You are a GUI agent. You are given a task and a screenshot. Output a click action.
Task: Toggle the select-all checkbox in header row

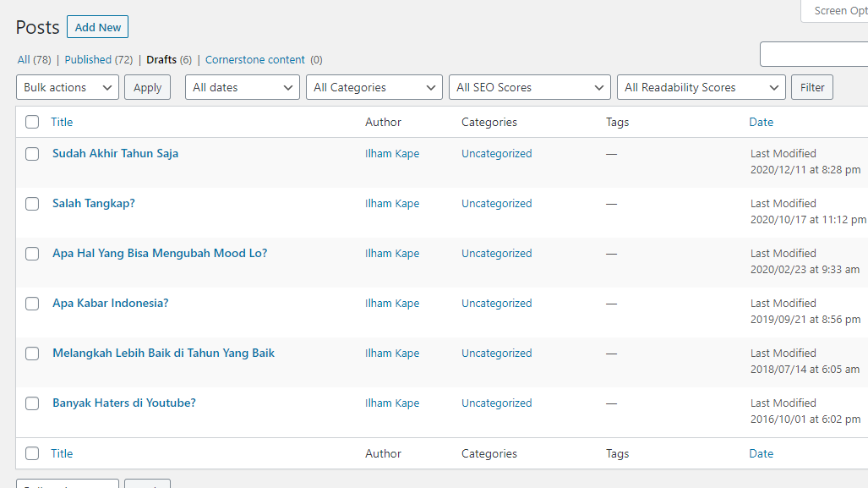click(x=32, y=122)
